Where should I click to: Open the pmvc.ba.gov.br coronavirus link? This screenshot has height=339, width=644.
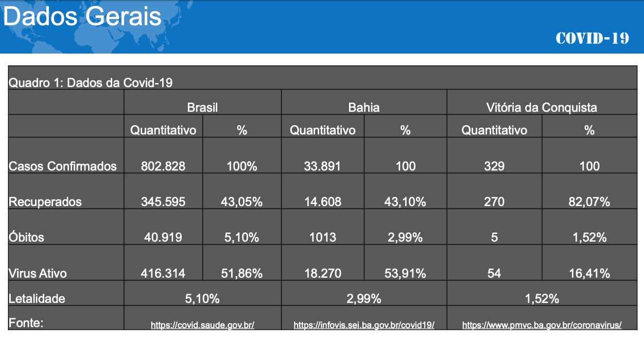[x=542, y=325]
